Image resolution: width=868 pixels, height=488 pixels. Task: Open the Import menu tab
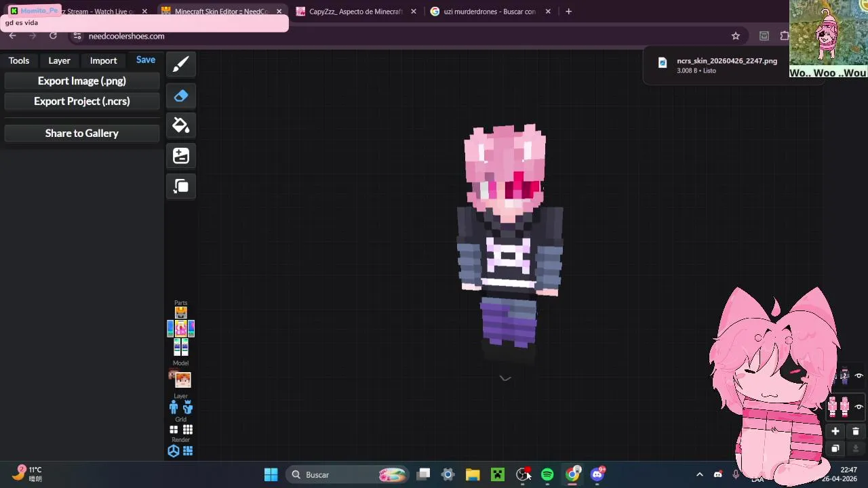pos(103,60)
